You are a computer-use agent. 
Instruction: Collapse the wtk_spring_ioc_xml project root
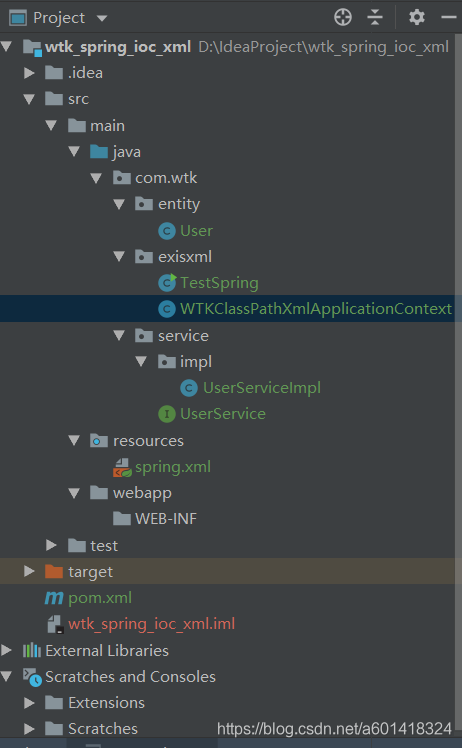click(7, 47)
